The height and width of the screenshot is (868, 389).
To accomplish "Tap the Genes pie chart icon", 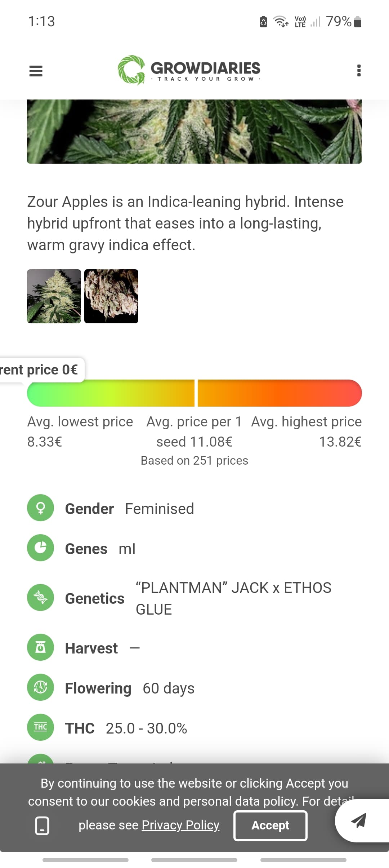I will pos(41,548).
